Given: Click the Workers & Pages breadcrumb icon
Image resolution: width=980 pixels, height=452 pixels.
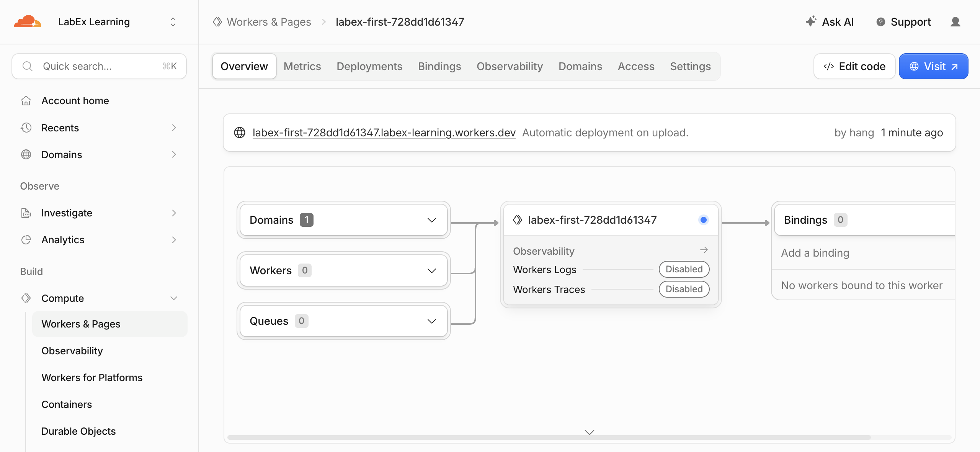Looking at the screenshot, I should pos(217,22).
